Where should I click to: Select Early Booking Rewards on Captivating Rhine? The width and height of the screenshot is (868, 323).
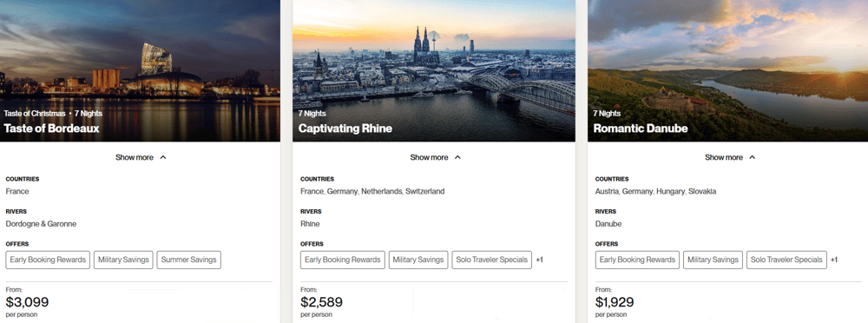(343, 260)
